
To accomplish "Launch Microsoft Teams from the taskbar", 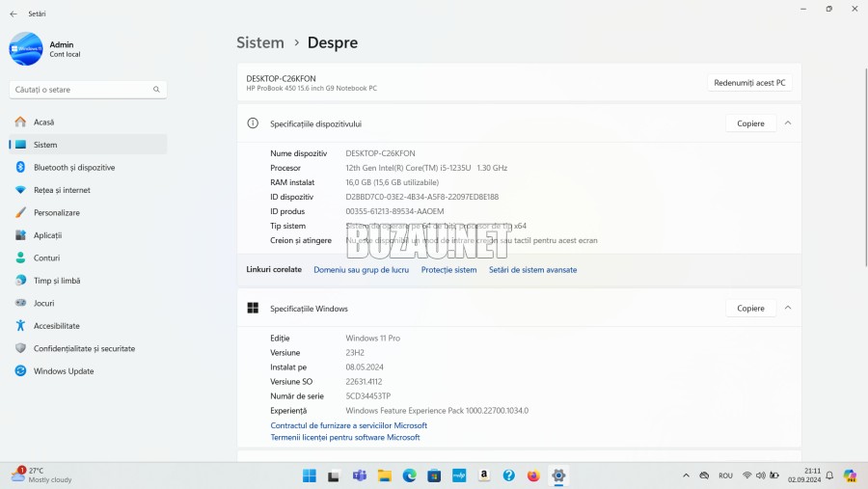I will coord(360,475).
